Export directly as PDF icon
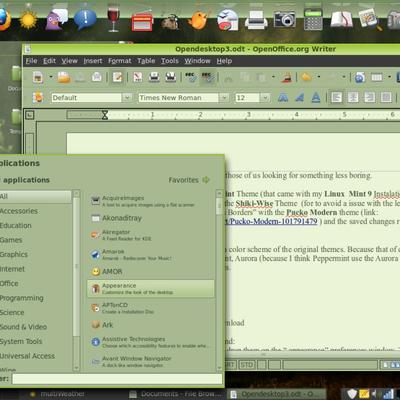The image size is (400, 400). [x=138, y=77]
